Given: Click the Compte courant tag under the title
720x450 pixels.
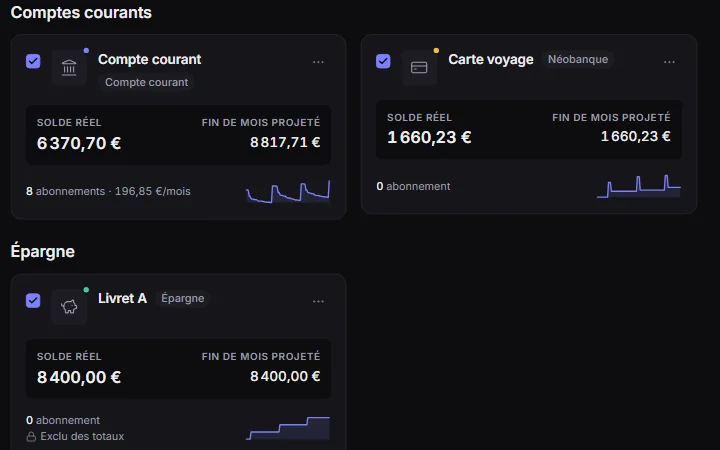Looking at the screenshot, I should tap(146, 82).
